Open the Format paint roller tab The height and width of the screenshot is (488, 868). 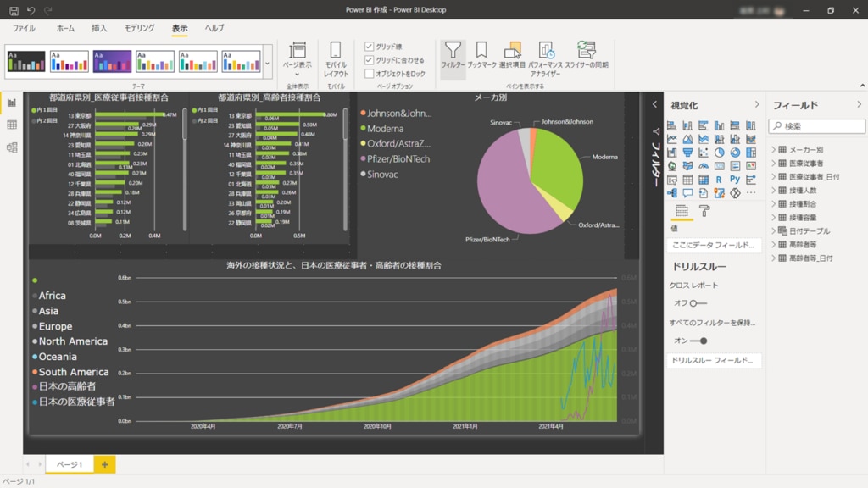click(x=704, y=211)
